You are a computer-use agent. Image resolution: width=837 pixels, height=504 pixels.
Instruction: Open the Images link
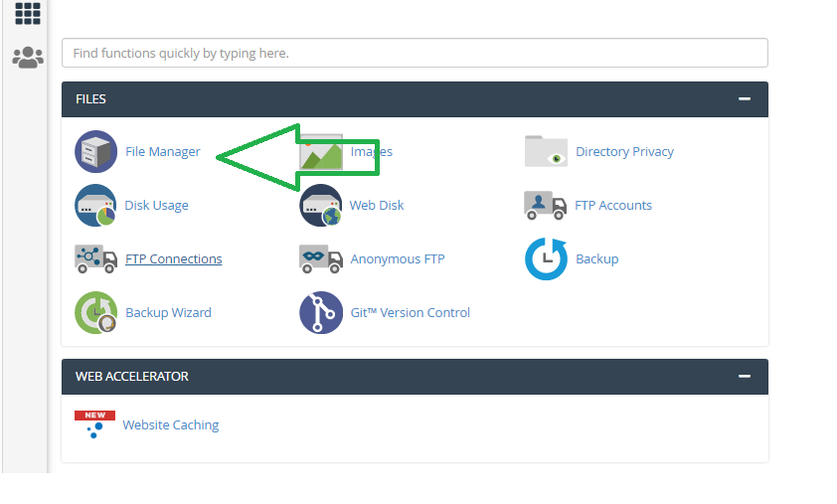[x=372, y=152]
